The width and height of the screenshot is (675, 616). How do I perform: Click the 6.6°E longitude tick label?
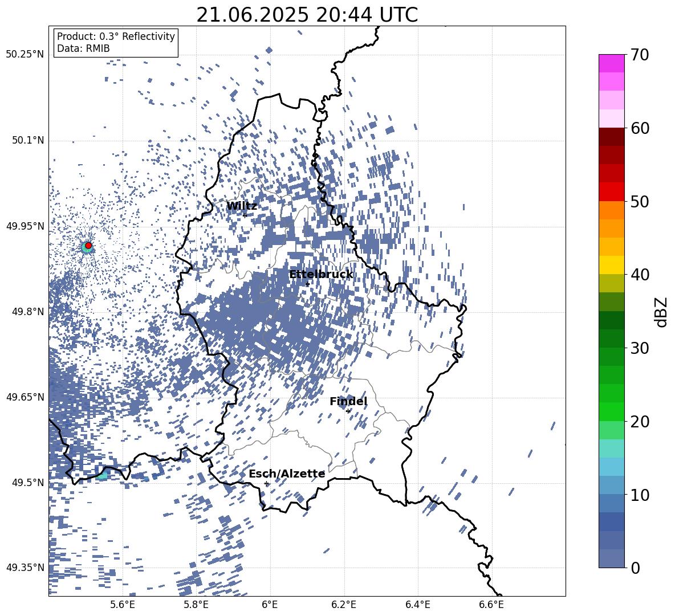click(491, 605)
